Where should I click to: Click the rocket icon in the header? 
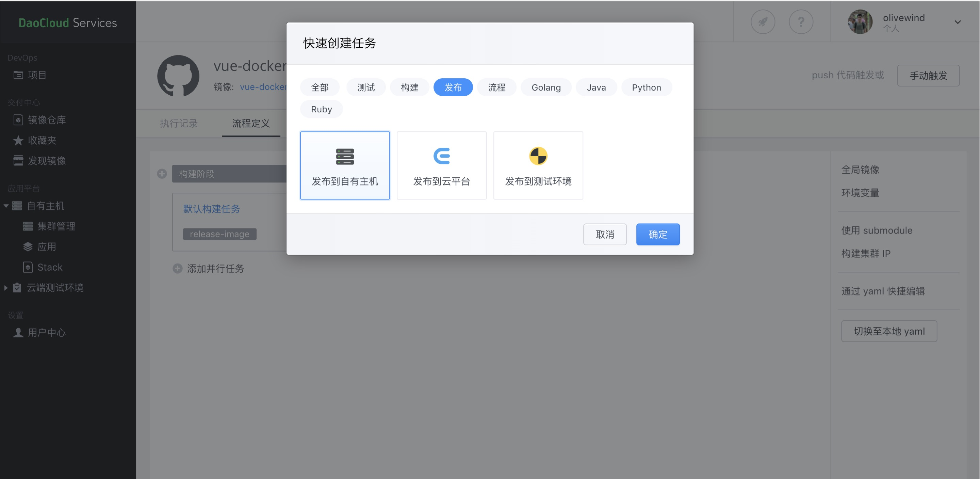pos(763,22)
